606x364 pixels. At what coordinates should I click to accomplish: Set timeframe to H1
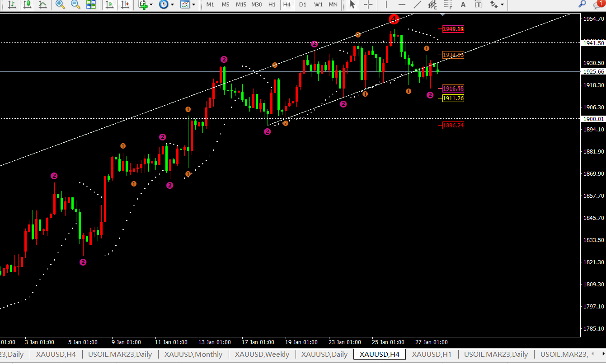click(x=272, y=5)
